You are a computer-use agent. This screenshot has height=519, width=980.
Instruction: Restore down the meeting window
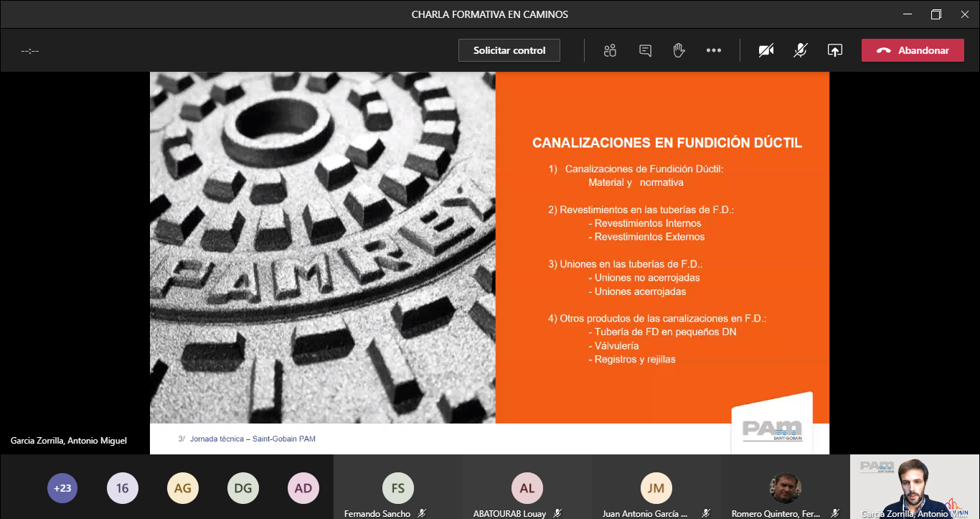pyautogui.click(x=936, y=14)
